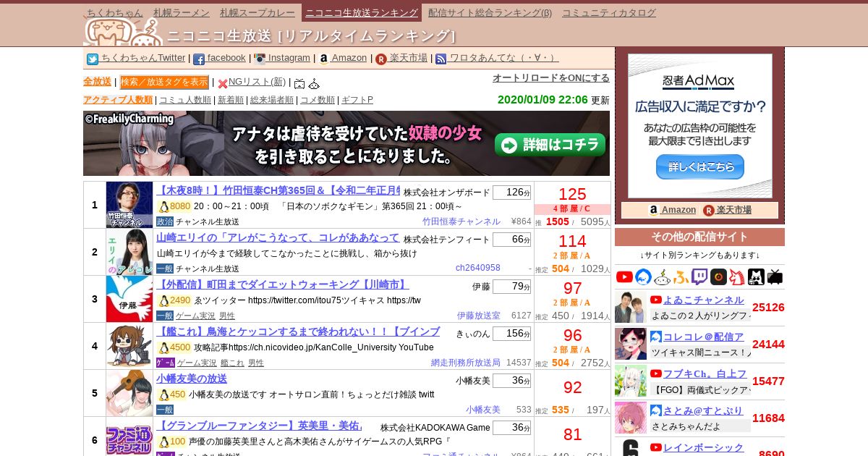Viewport: 868px width, 456px height.
Task: Select the red unicorn icon in site icons
Action: click(737, 276)
